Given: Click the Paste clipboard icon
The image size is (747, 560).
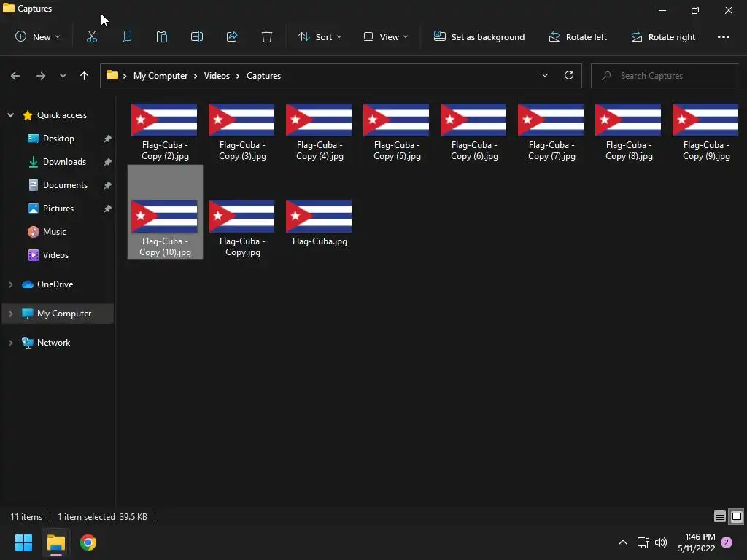Looking at the screenshot, I should point(161,36).
